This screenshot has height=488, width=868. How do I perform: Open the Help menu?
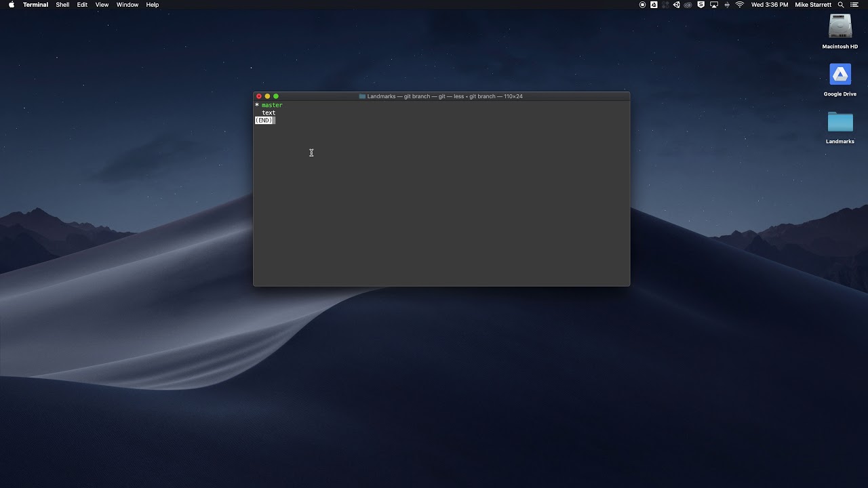tap(153, 5)
